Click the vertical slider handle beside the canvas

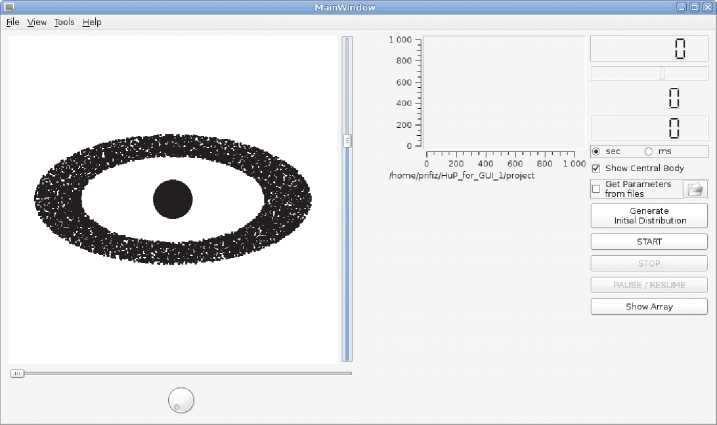347,141
